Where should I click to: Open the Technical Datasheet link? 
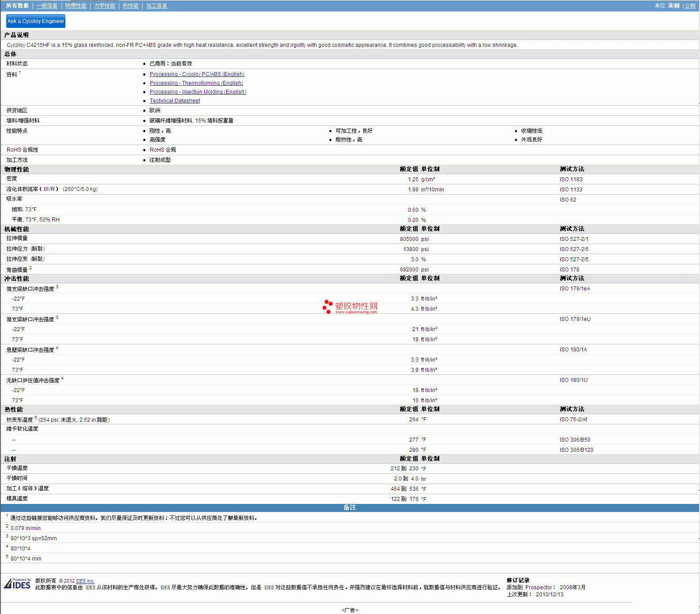coord(175,101)
